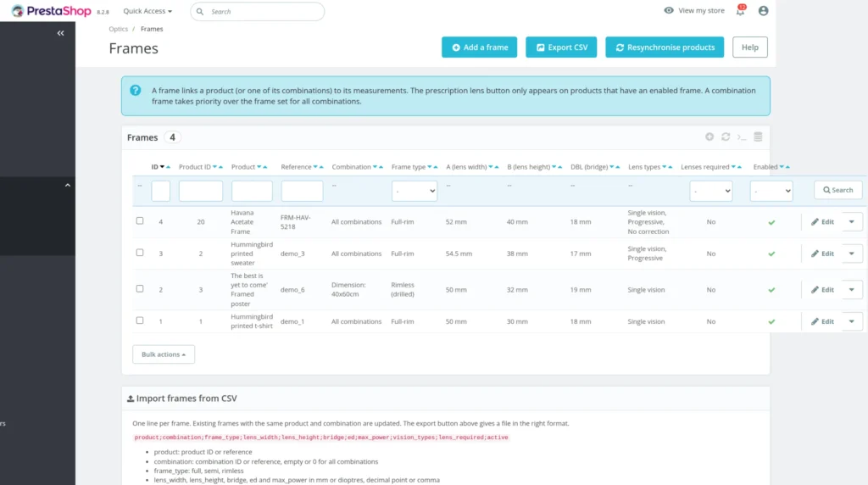Open actions arrow next to Edit for demo_1

851,321
